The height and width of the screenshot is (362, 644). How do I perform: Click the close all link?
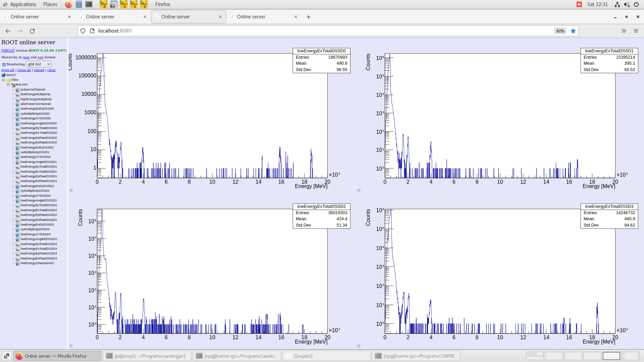pos(24,70)
